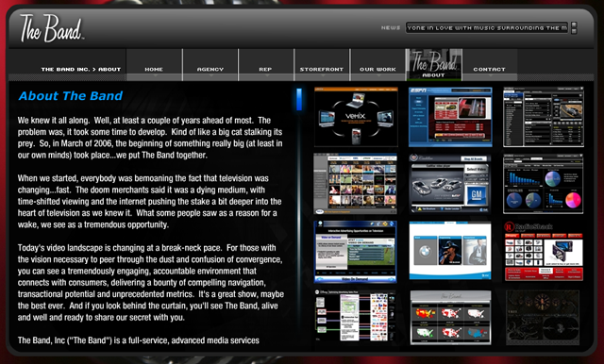604x364 pixels.
Task: Open the US maps grid thumbnail
Action: (450, 318)
